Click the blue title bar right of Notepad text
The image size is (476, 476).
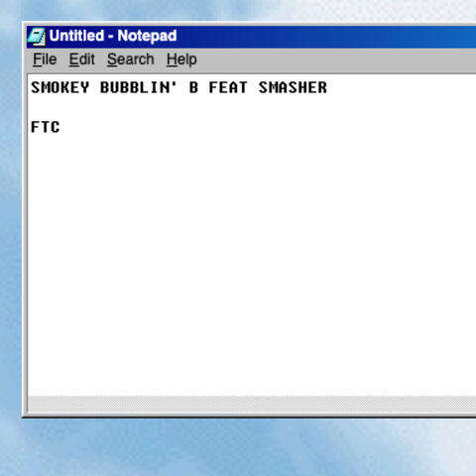[x=326, y=37]
